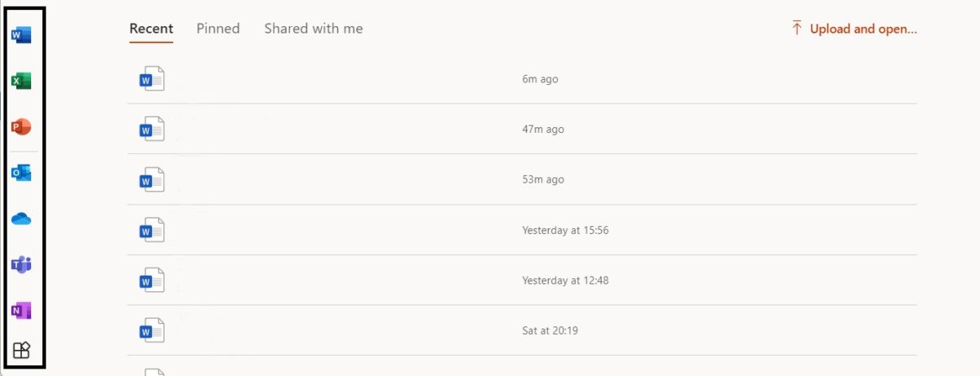The width and height of the screenshot is (980, 376).
Task: Select the Recent tab
Action: point(151,29)
